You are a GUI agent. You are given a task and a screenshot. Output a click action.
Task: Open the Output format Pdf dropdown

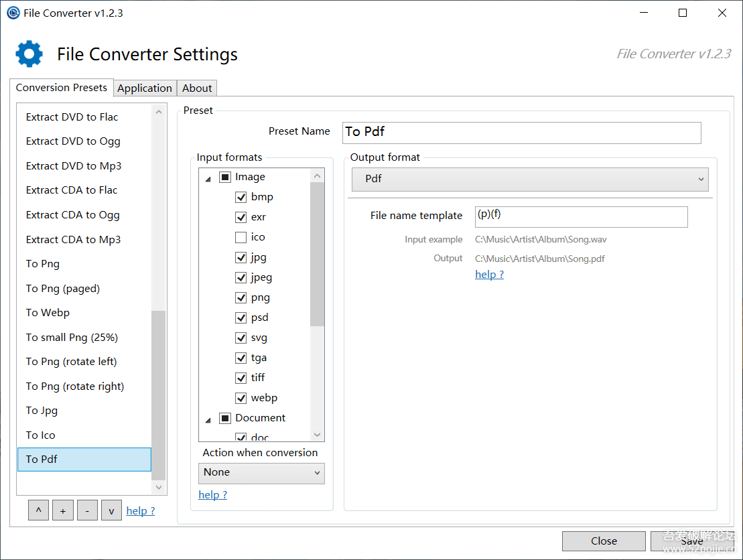point(530,180)
